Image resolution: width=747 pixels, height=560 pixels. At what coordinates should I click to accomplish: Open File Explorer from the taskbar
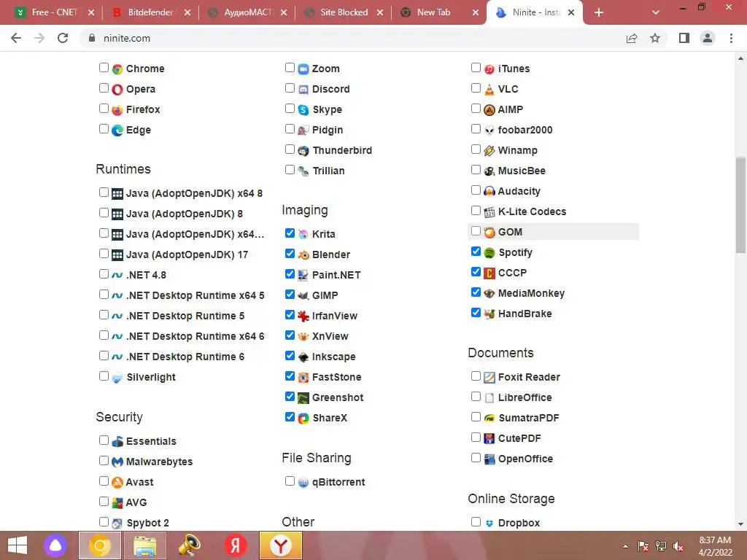145,545
